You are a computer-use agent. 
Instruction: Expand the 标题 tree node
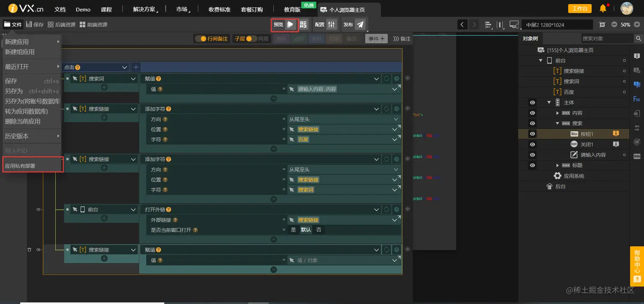[558, 165]
